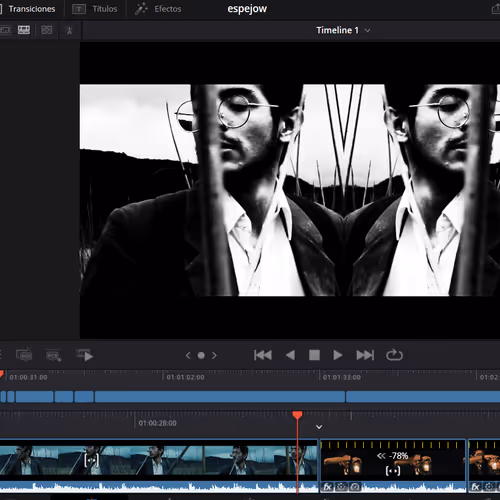
Task: Open the Transiciones tab
Action: click(x=28, y=9)
